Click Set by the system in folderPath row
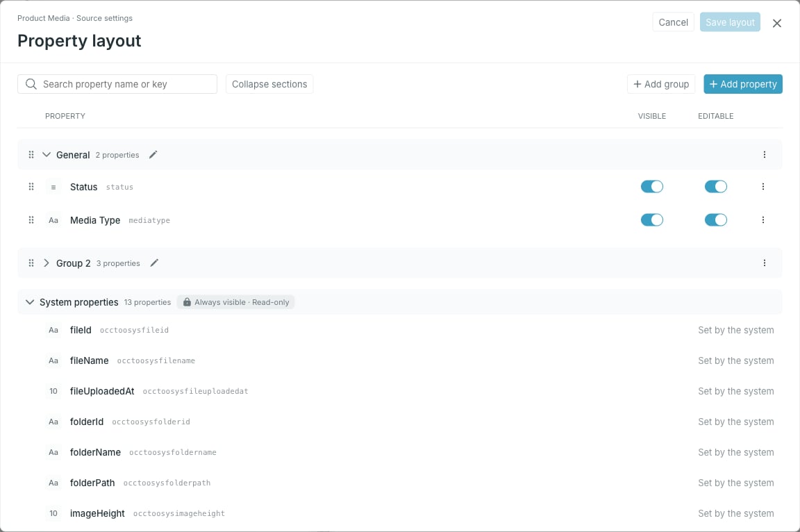800x532 pixels. (x=735, y=483)
